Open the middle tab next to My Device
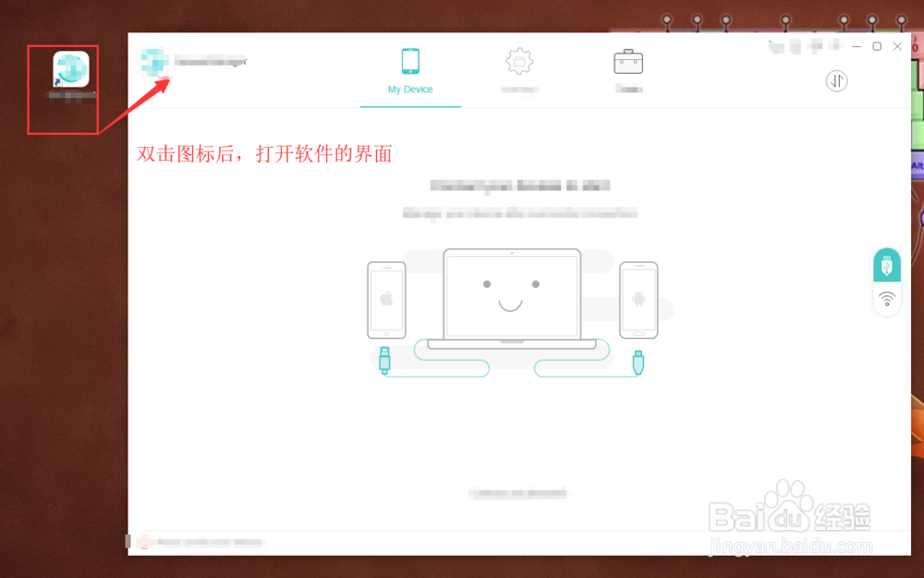924x578 pixels. pyautogui.click(x=519, y=72)
